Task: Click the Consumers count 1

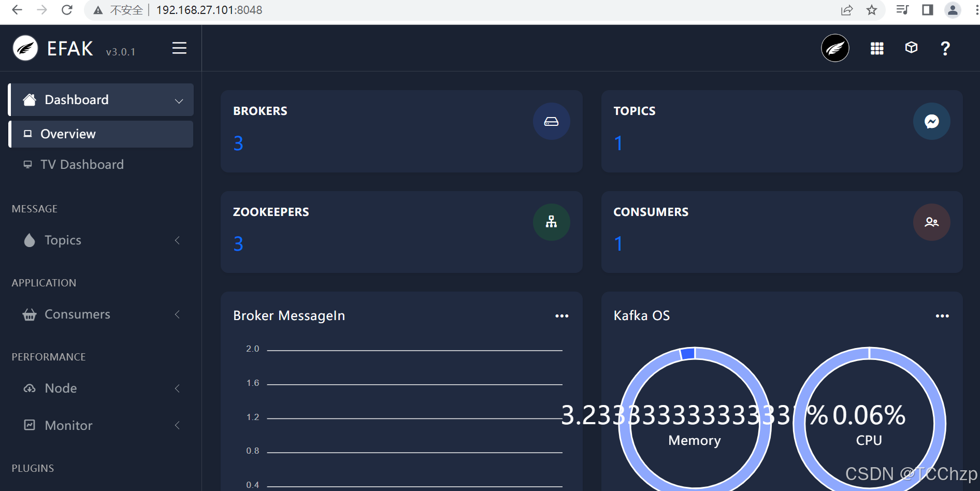Action: (x=618, y=244)
